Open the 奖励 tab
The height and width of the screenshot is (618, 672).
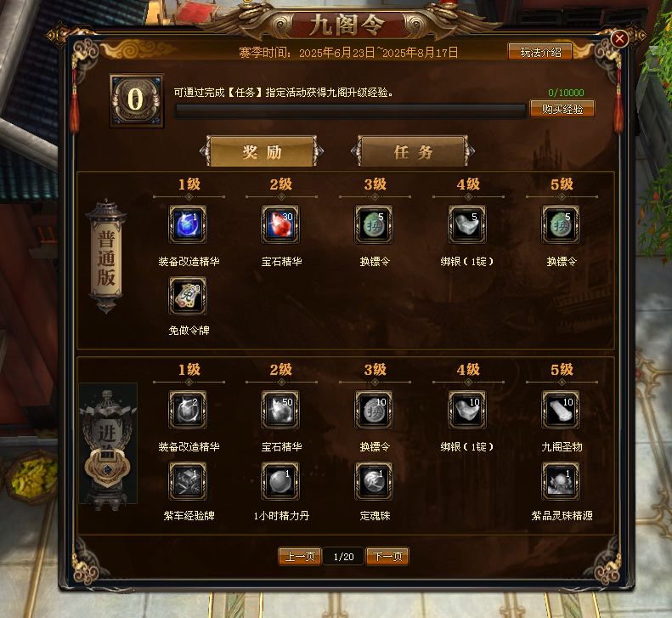(262, 151)
